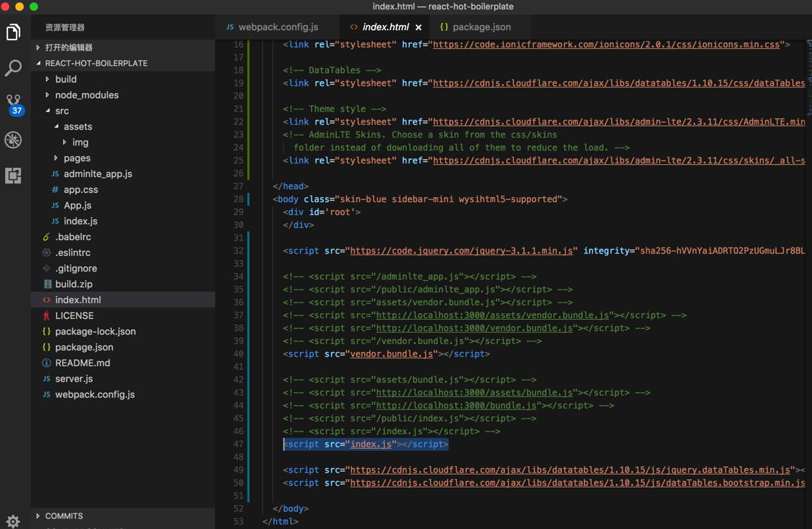This screenshot has height=529, width=812.
Task: Expand the COMMITS section
Action: coord(64,516)
